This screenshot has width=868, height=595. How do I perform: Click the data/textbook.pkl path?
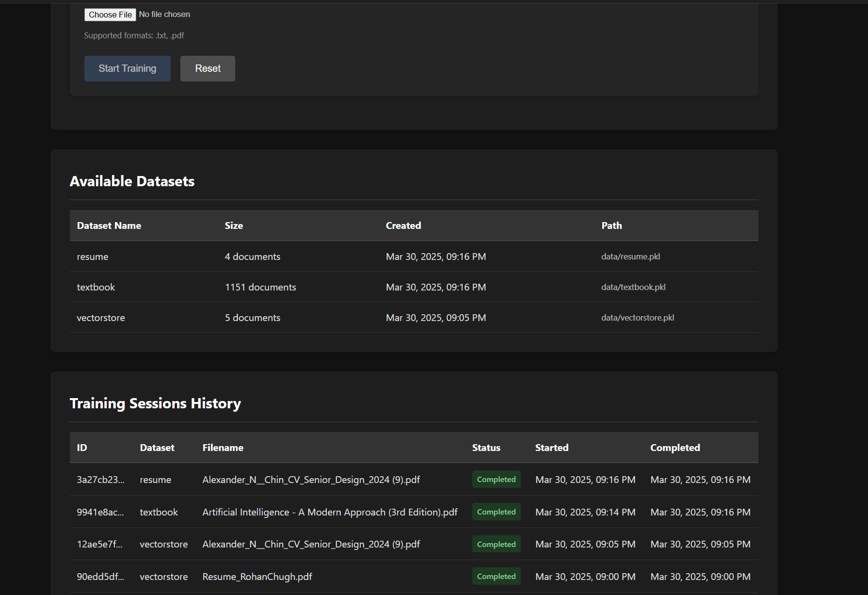tap(633, 287)
